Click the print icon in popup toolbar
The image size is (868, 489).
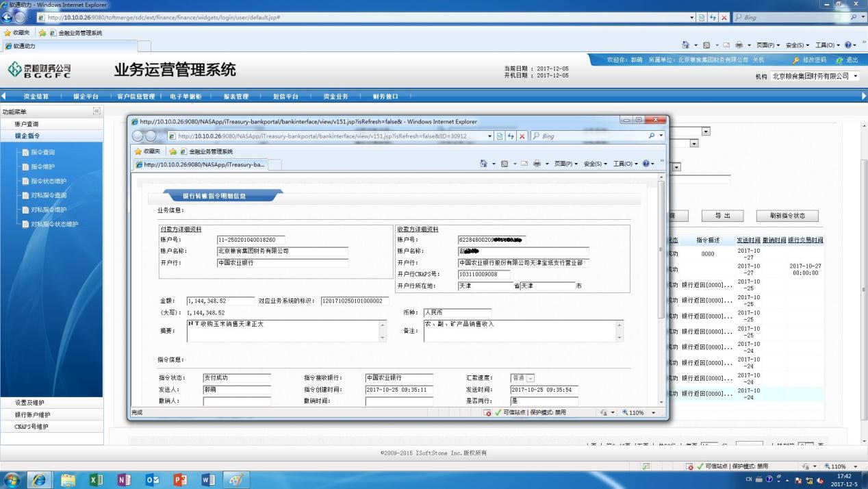coord(537,164)
